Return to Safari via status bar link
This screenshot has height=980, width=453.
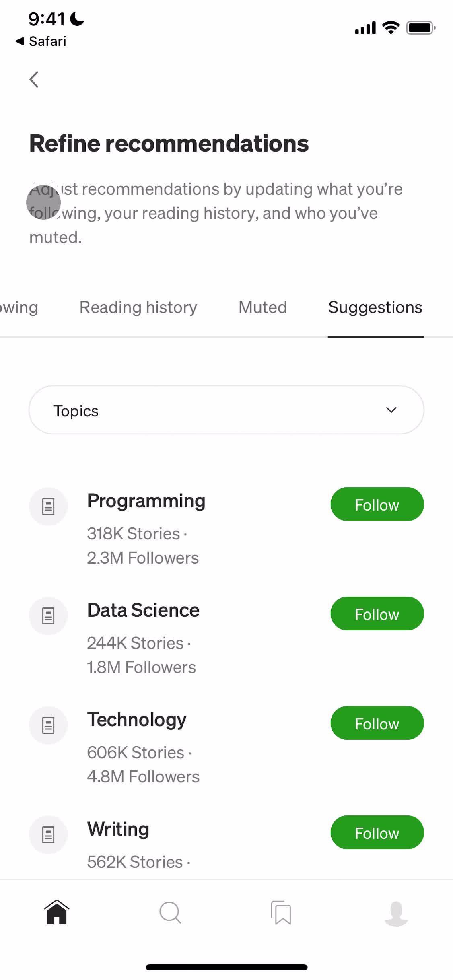(x=41, y=41)
